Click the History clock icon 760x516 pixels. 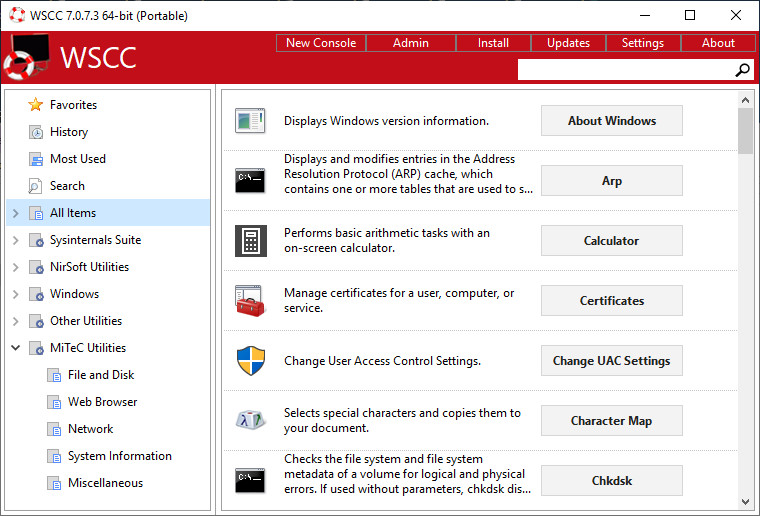coord(36,132)
